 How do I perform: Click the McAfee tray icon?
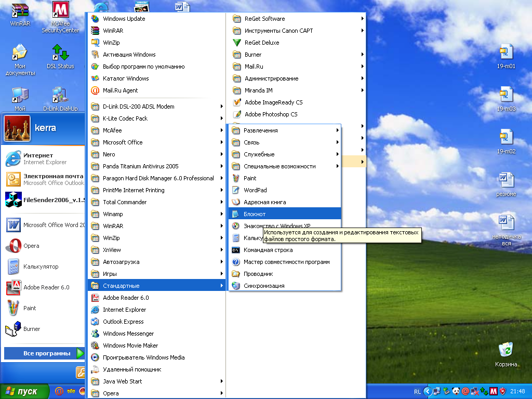(x=494, y=392)
